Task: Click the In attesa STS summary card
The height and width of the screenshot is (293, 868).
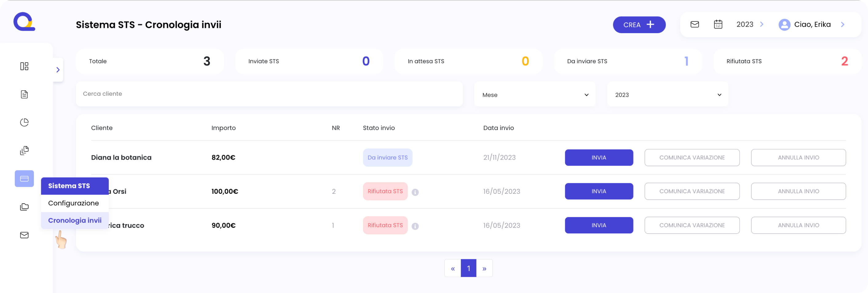Action: pyautogui.click(x=468, y=61)
